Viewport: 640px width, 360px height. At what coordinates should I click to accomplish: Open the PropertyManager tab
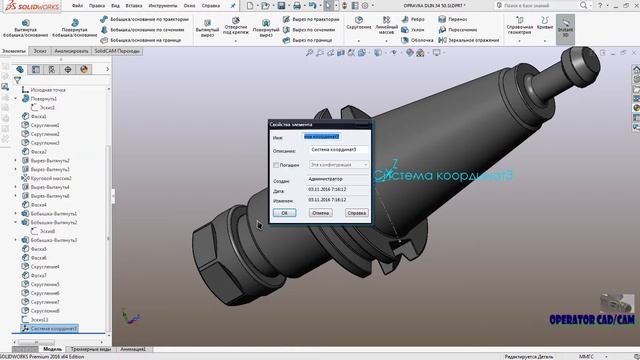(36, 69)
